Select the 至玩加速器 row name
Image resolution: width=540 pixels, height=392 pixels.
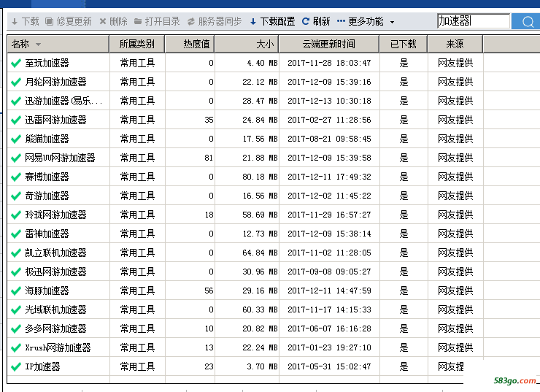[x=47, y=63]
